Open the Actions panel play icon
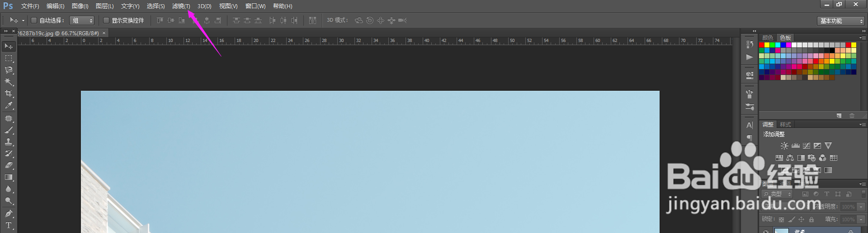The width and height of the screenshot is (868, 233). [750, 57]
